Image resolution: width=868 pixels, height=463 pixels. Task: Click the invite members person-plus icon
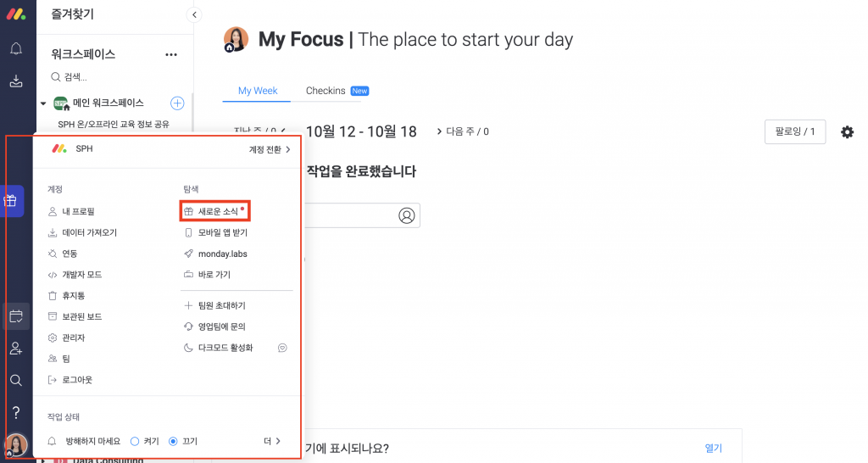click(15, 349)
